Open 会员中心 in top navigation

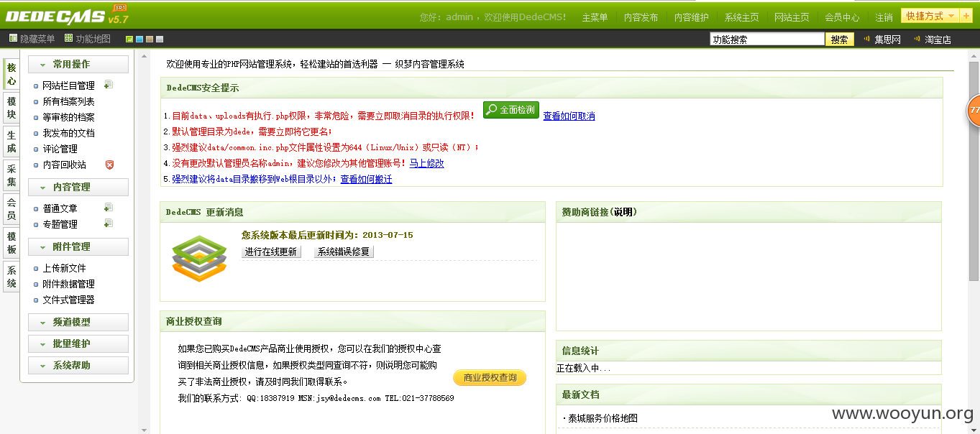pyautogui.click(x=842, y=17)
